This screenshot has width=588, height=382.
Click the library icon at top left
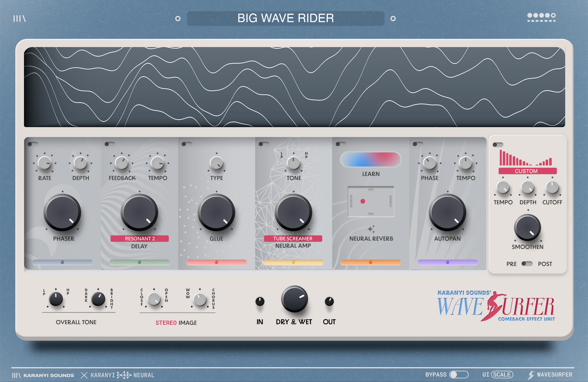[x=19, y=18]
